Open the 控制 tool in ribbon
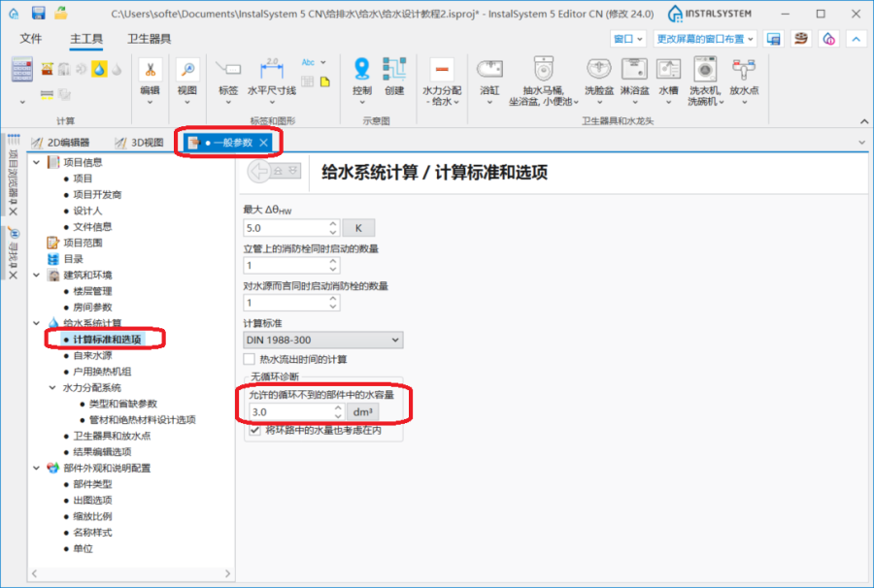 [361, 74]
